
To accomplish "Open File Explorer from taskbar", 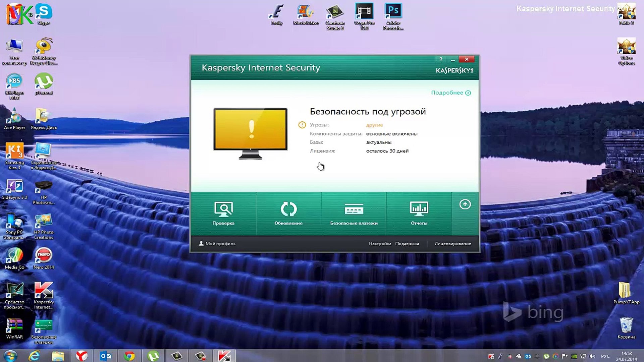I will 58,356.
